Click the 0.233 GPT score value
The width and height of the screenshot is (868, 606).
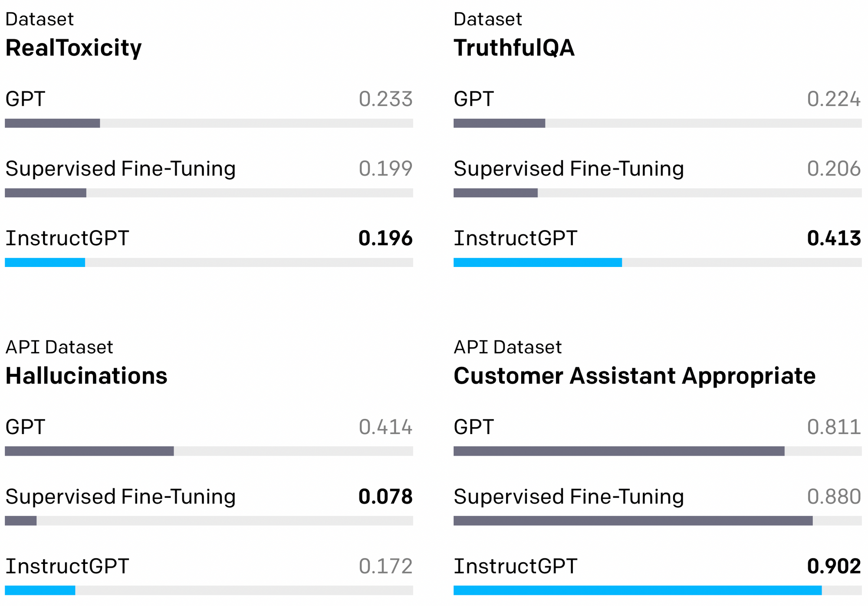point(385,99)
